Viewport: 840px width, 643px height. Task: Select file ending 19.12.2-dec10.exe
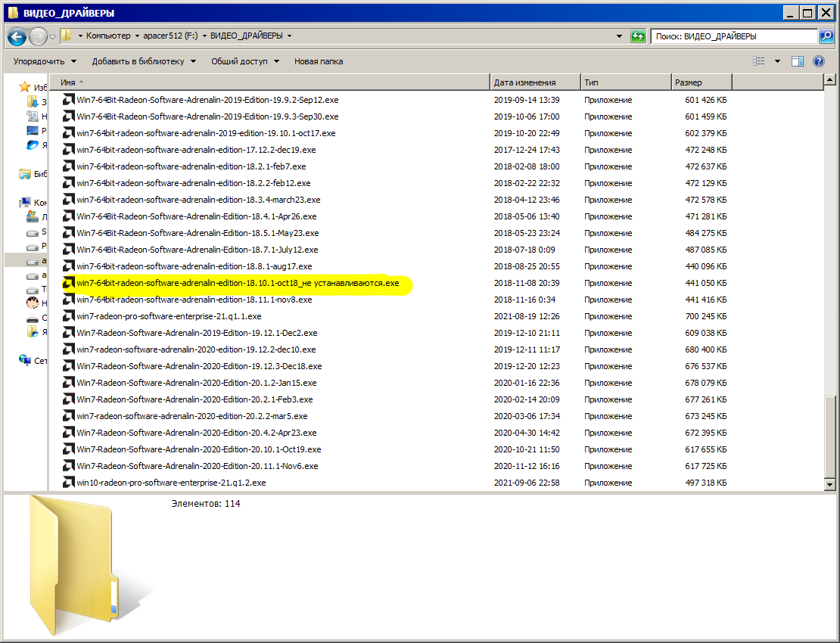196,349
